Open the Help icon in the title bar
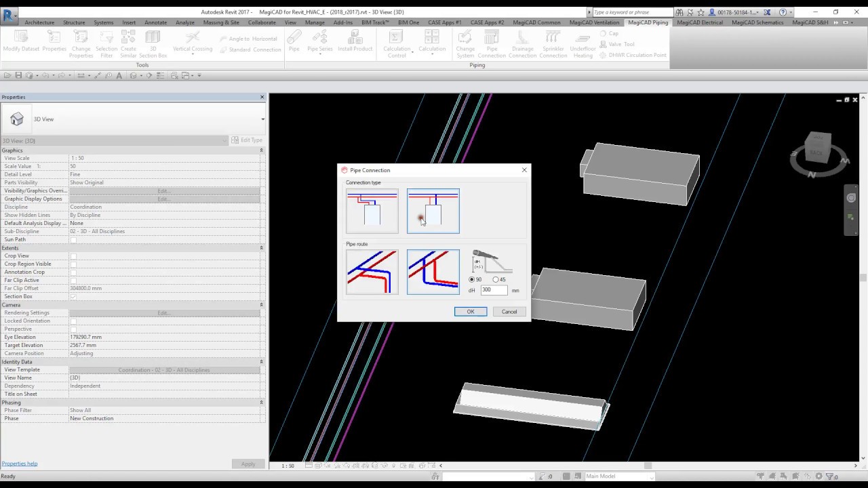Viewport: 868px width, 488px height. 783,12
